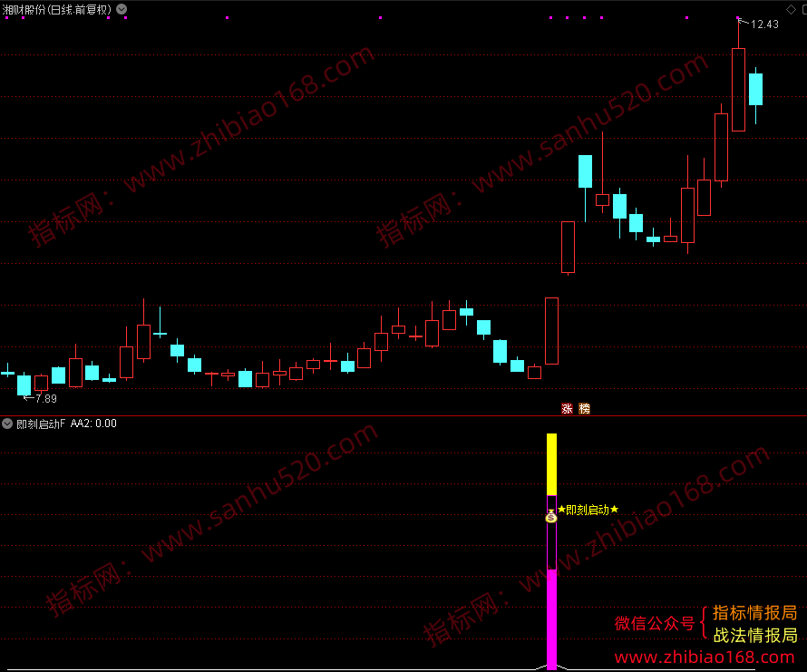807x672 pixels.
Task: Click the 即刻启动F indicator name
Action: coord(41,424)
